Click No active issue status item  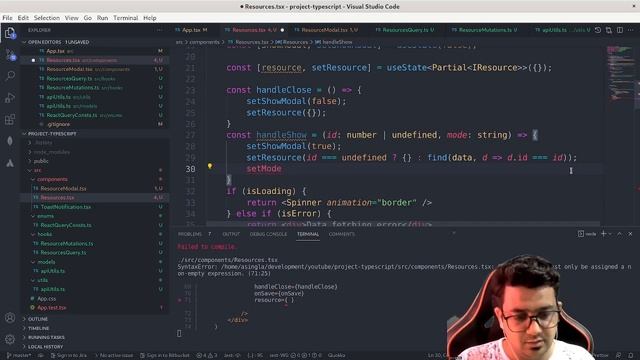(114, 355)
